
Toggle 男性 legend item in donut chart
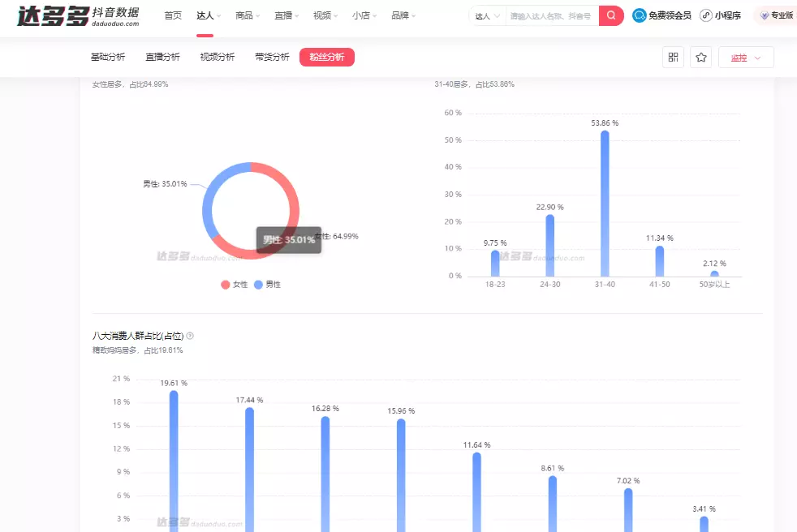point(267,285)
